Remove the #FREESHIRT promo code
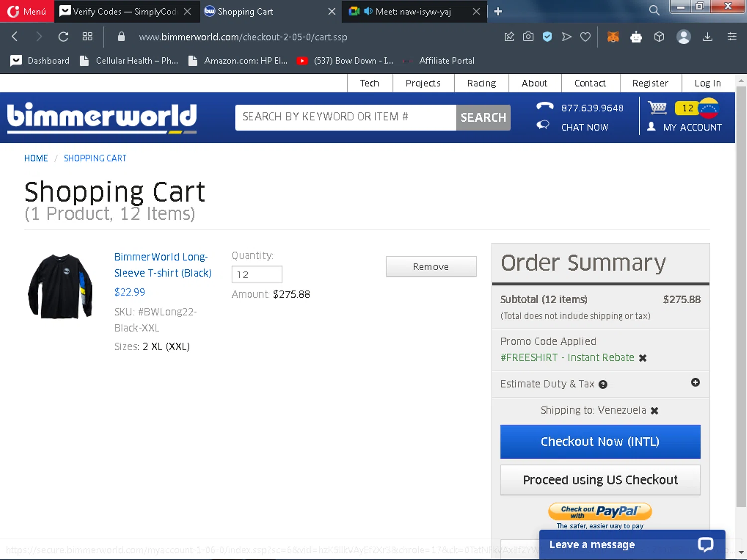This screenshot has height=560, width=747. click(x=643, y=358)
